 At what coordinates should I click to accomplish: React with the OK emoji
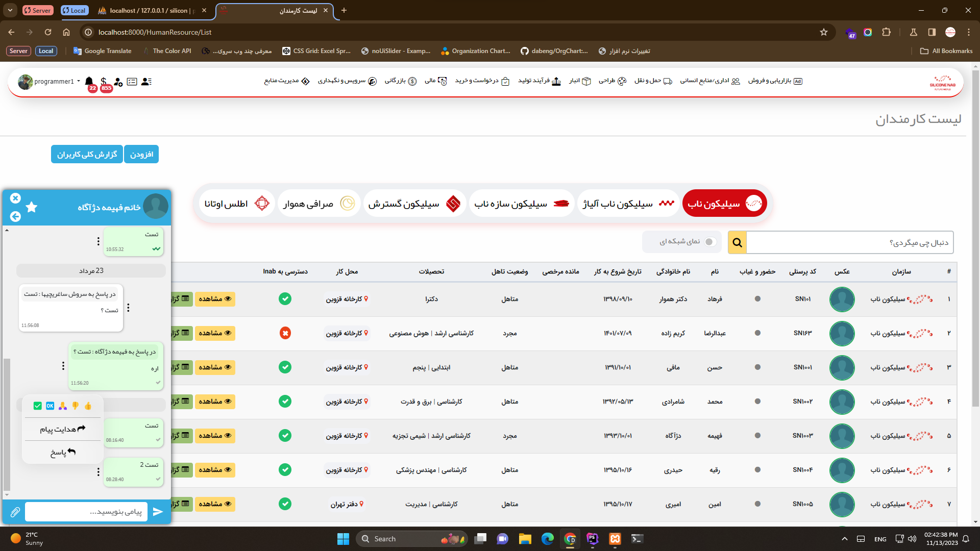(x=50, y=406)
